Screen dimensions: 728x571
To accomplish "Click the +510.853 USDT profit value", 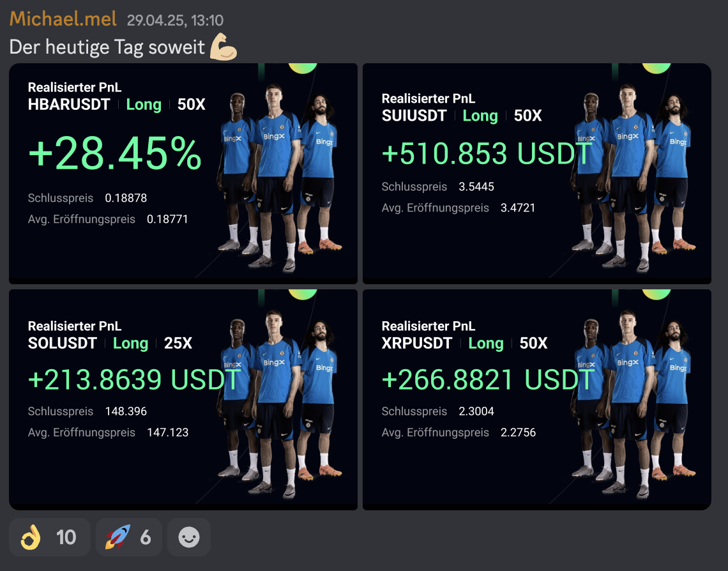I will pyautogui.click(x=487, y=154).
